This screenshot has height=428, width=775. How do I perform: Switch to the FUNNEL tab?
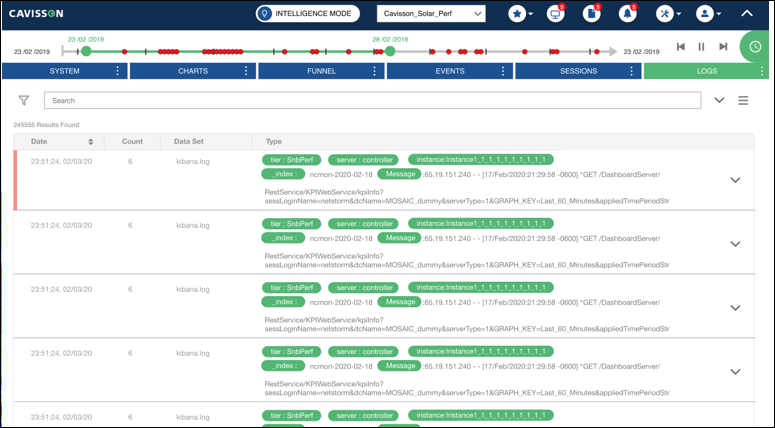(x=321, y=71)
